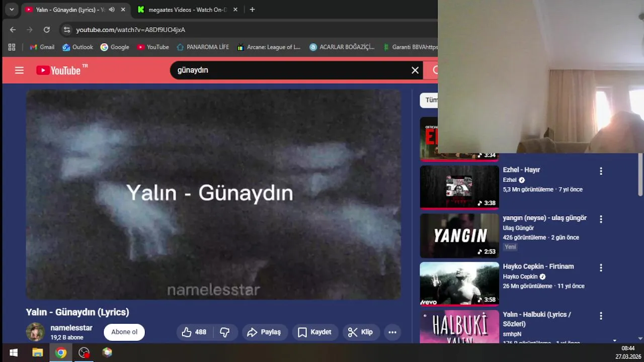
Task: Open yangın (neyse) - ulaş güngör title
Action: [545, 218]
